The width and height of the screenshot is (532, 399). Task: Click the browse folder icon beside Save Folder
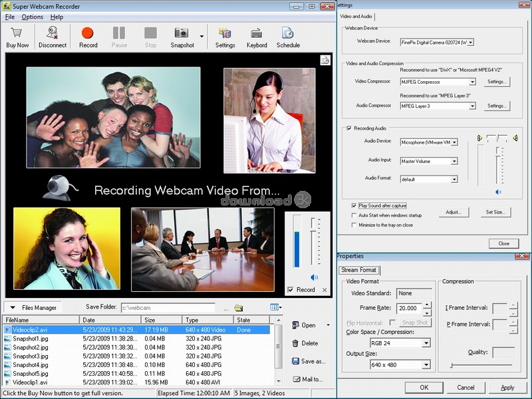(x=238, y=308)
